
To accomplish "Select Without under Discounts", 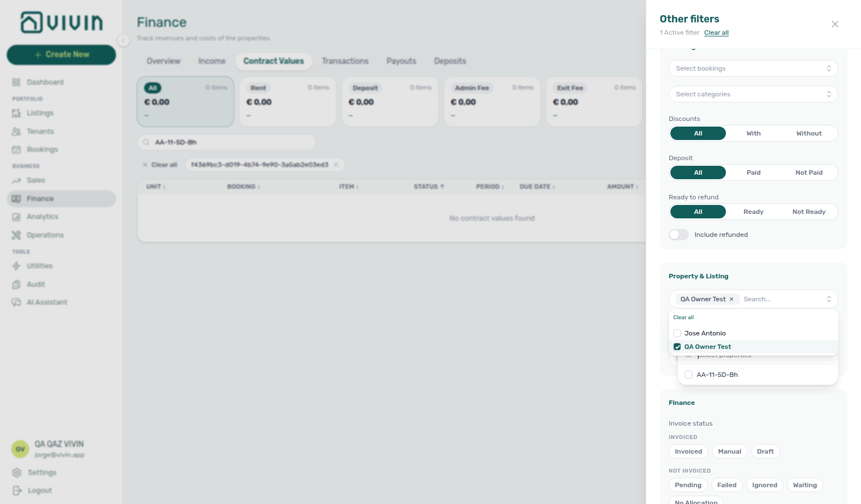I will 809,133.
